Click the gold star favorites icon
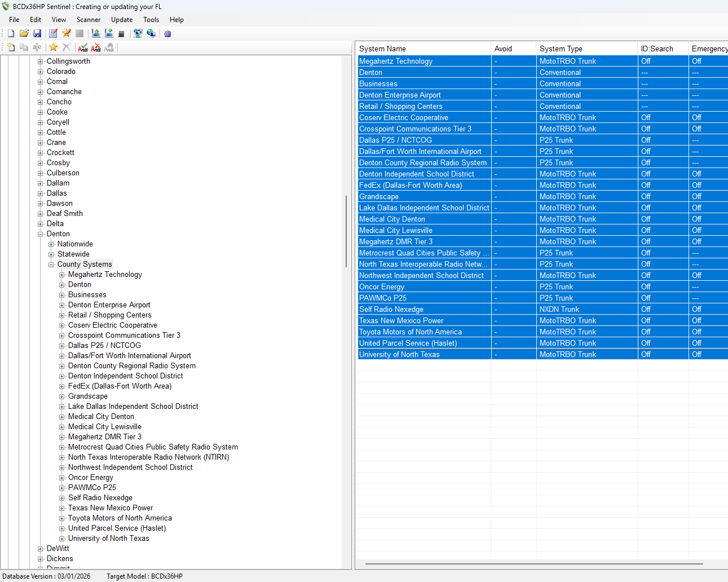 54,47
